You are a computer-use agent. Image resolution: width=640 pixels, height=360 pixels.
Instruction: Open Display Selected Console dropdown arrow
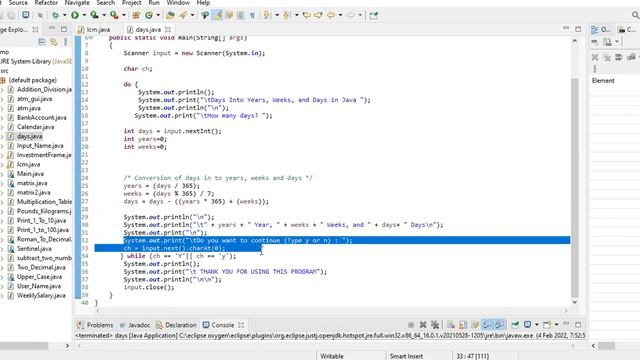point(537,324)
